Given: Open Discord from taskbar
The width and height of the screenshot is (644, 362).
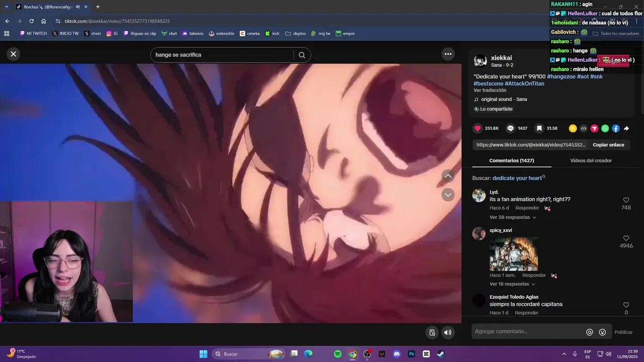Looking at the screenshot, I should [x=396, y=354].
